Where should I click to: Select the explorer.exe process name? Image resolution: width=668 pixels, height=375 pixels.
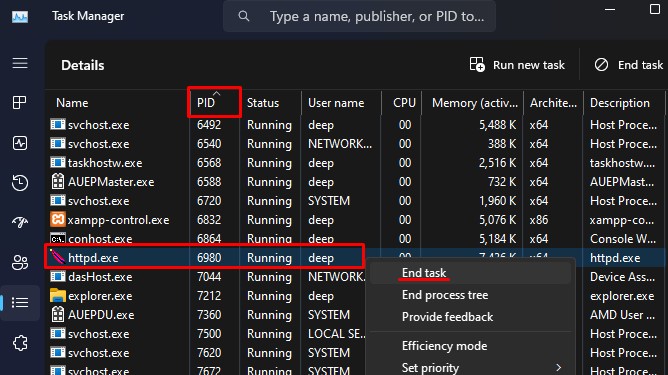100,296
